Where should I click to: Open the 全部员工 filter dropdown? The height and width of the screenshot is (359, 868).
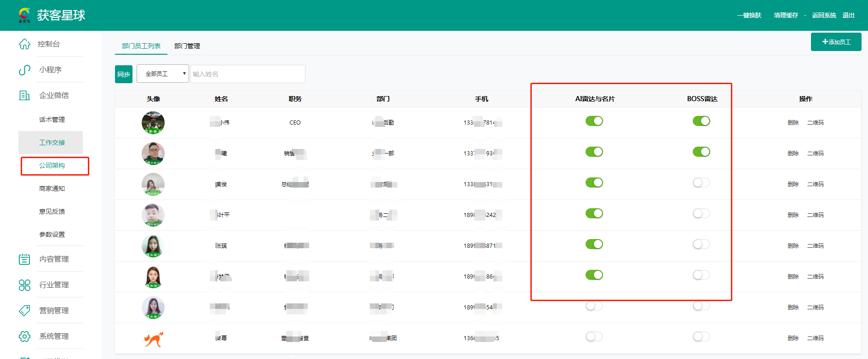(x=163, y=74)
